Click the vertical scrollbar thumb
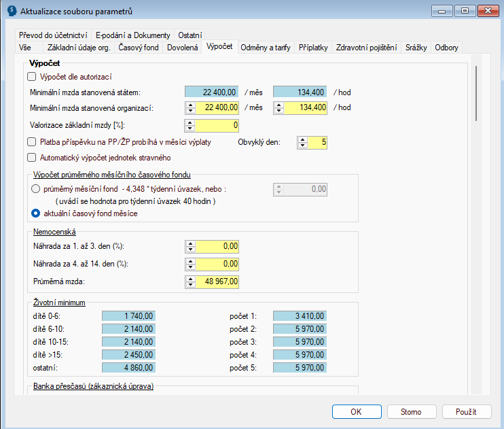 [476, 93]
